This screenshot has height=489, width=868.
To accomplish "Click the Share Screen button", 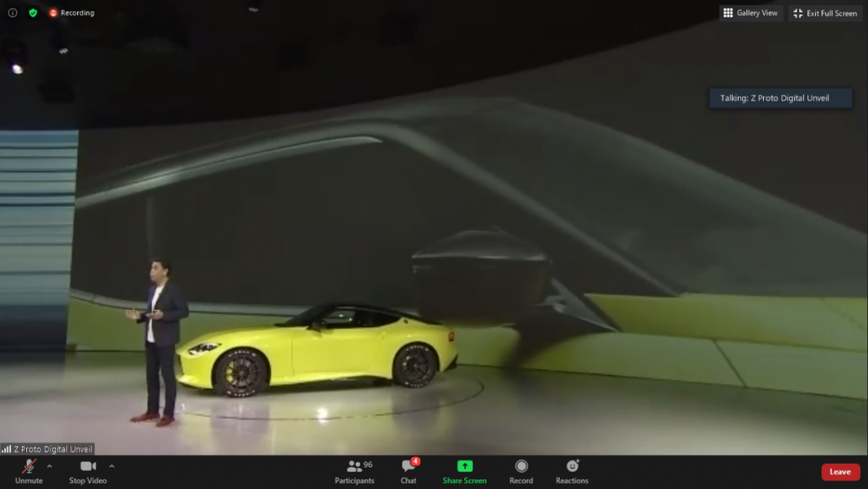I will pos(464,472).
